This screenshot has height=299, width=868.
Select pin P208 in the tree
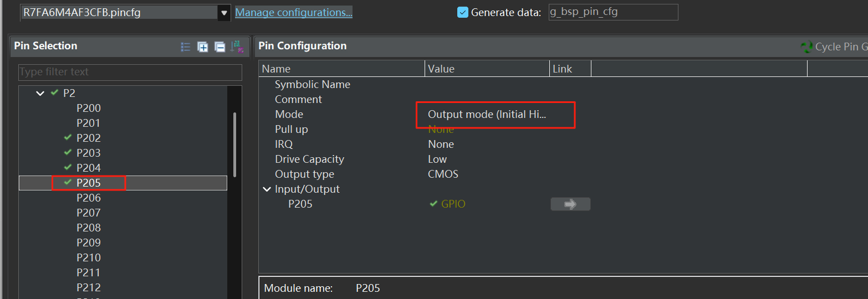(x=88, y=228)
